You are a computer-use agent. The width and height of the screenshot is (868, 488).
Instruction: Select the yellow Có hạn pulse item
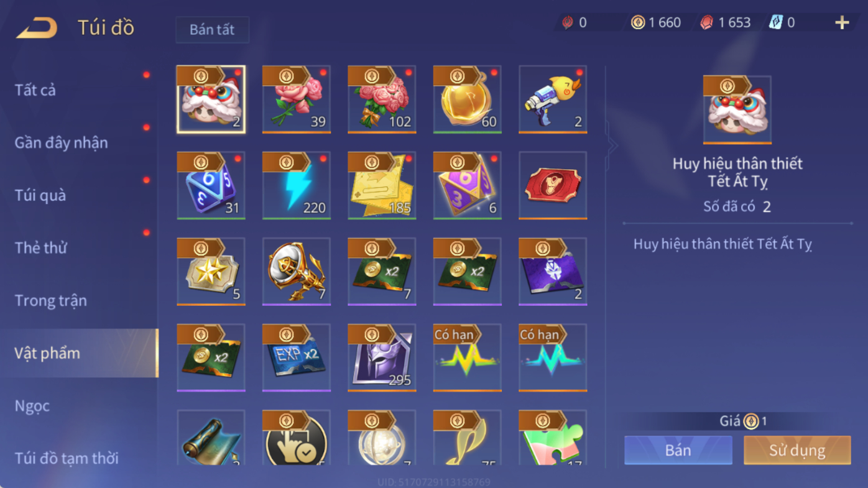click(x=468, y=357)
